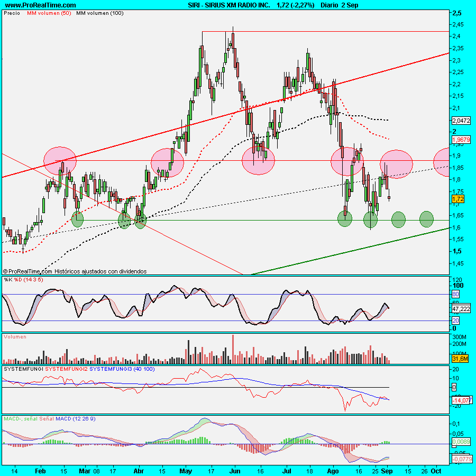Click the 1,85 label on the price axis
Screen dimensions: 476x476
click(458, 168)
